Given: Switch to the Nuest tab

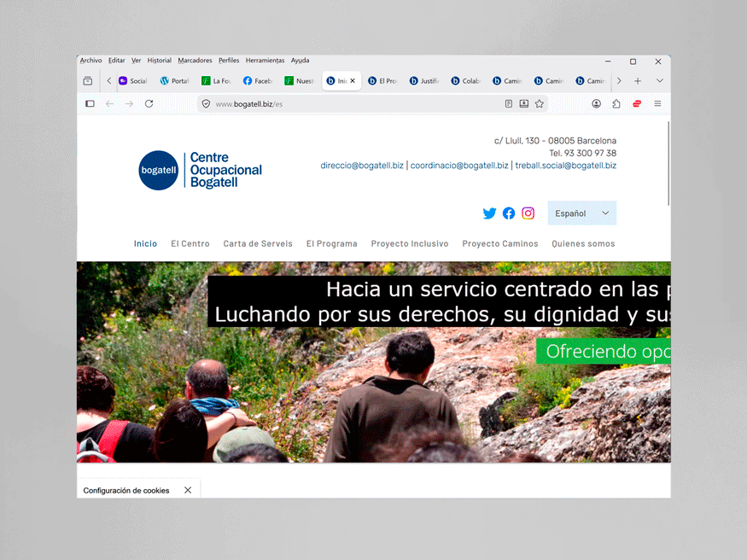Looking at the screenshot, I should pos(299,81).
